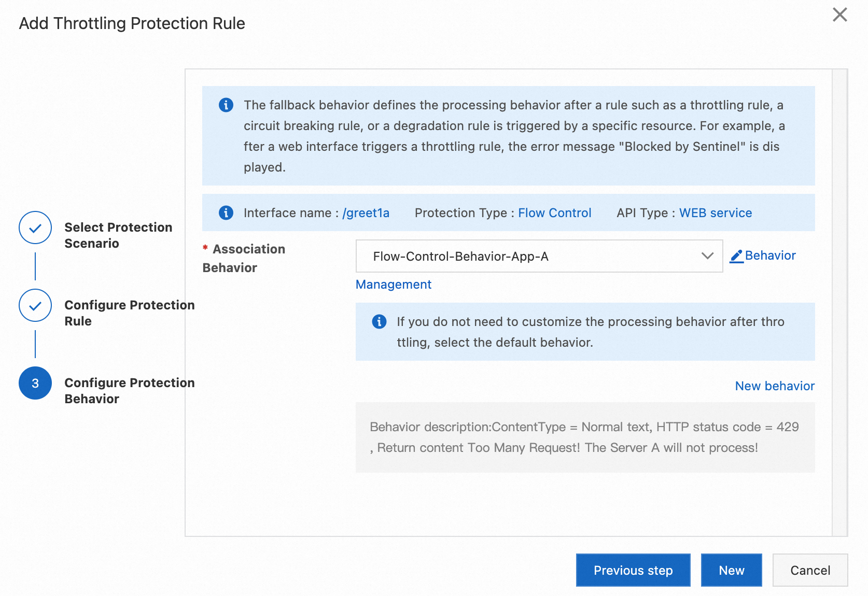Click the step 3 circle icon
Image resolution: width=868 pixels, height=596 pixels.
click(x=35, y=383)
